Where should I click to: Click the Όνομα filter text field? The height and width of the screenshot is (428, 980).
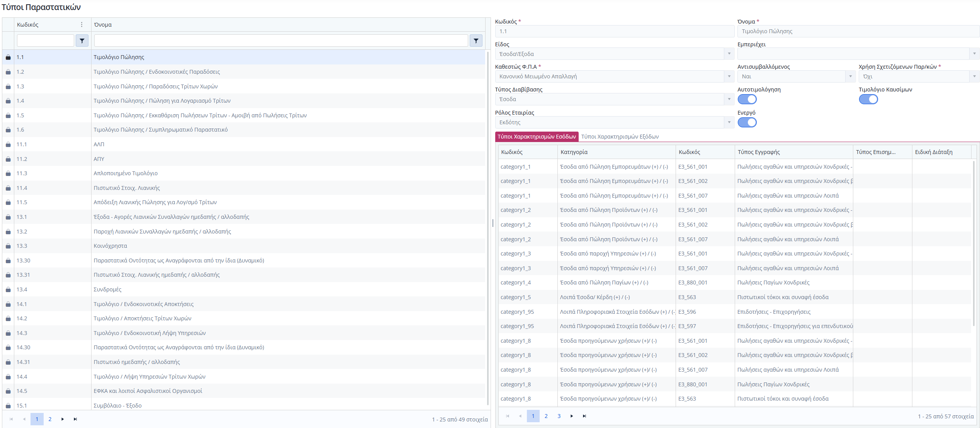[281, 41]
